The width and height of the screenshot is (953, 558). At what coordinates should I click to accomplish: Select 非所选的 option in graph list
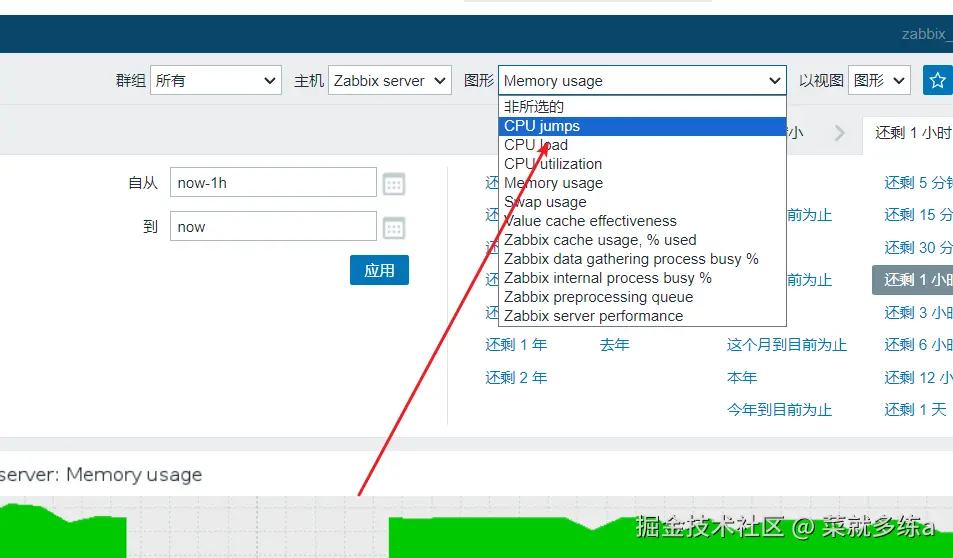642,107
